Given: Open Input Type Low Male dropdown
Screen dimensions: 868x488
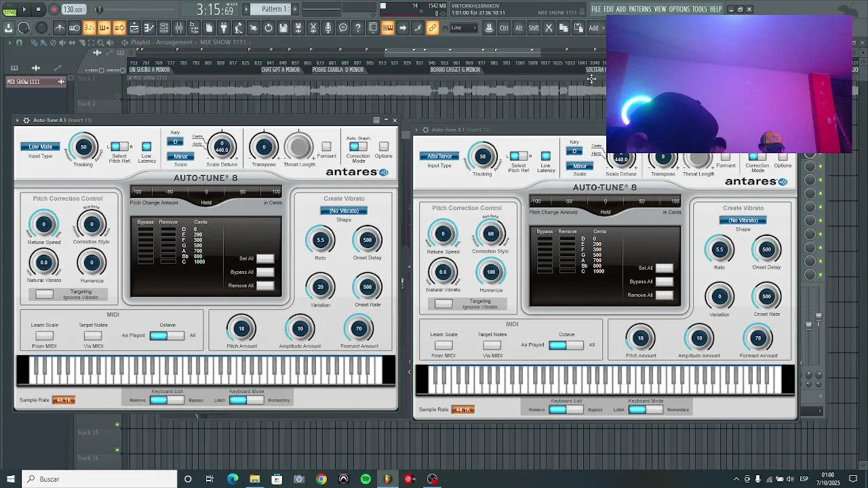Looking at the screenshot, I should (x=40, y=146).
